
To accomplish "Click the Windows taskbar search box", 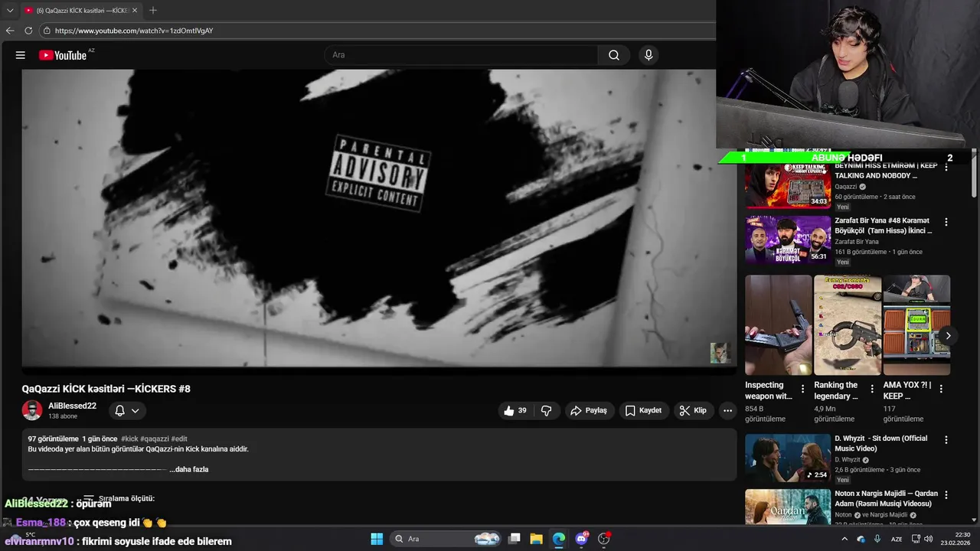I will (x=446, y=539).
